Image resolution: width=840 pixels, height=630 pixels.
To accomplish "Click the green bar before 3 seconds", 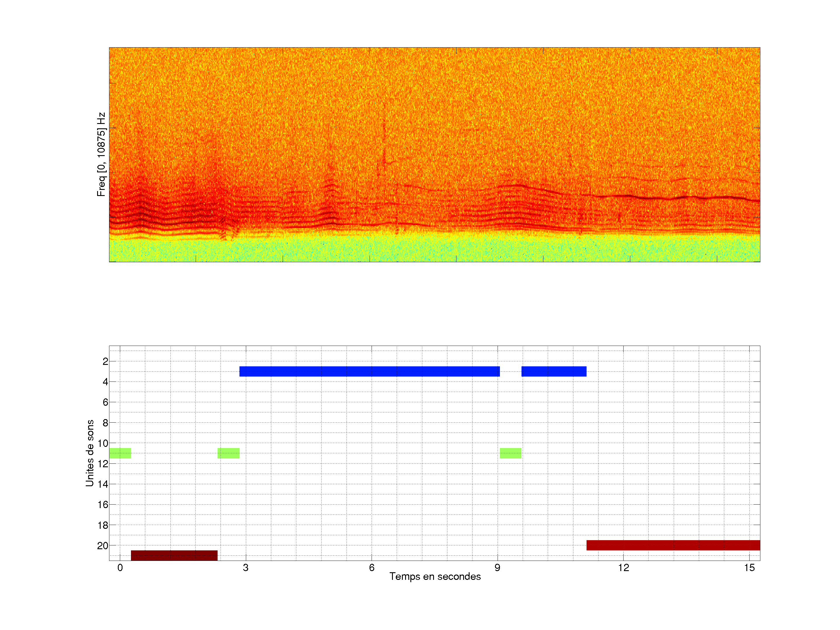I will 228,453.
